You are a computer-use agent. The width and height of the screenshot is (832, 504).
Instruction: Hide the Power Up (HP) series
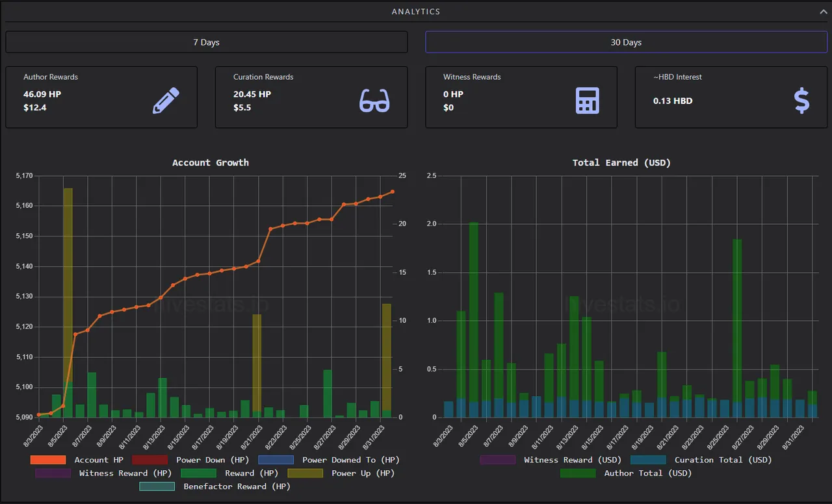[305, 473]
